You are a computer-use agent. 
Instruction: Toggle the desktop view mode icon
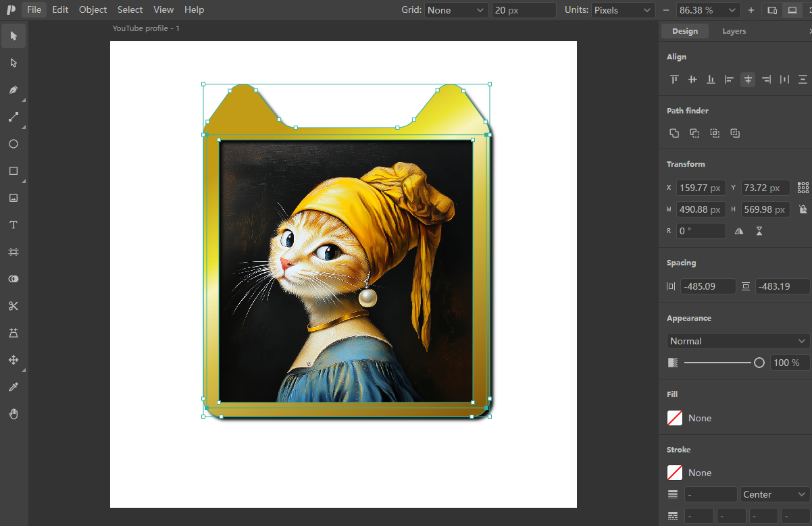[792, 10]
